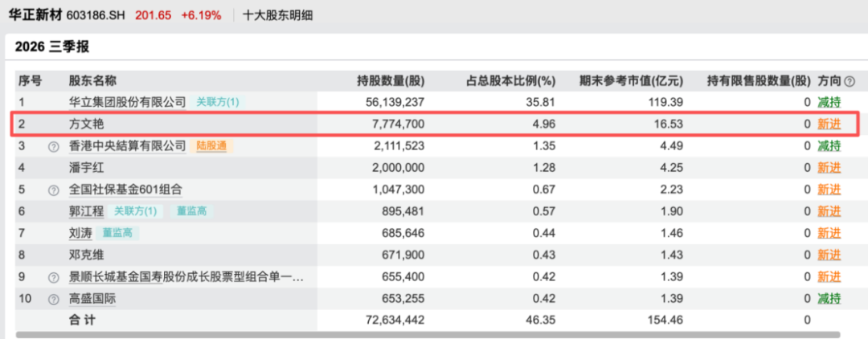Click the 董监高 tag next to 郭江程

pyautogui.click(x=192, y=211)
